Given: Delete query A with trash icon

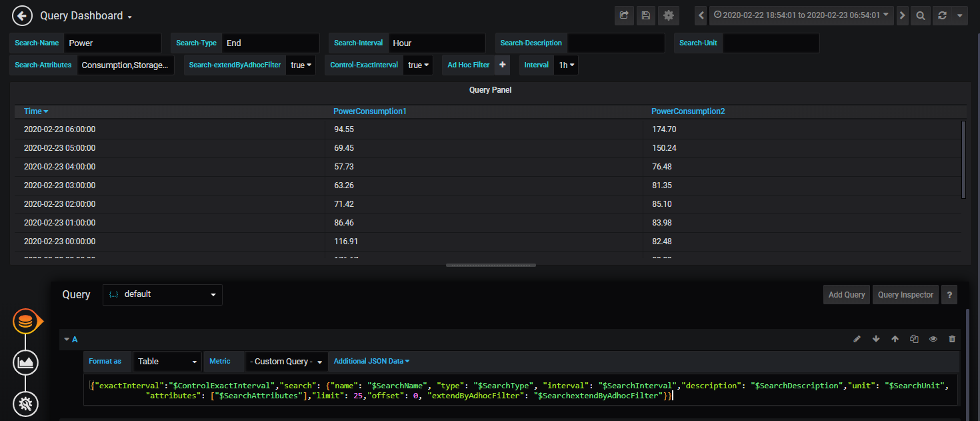Looking at the screenshot, I should coord(952,339).
